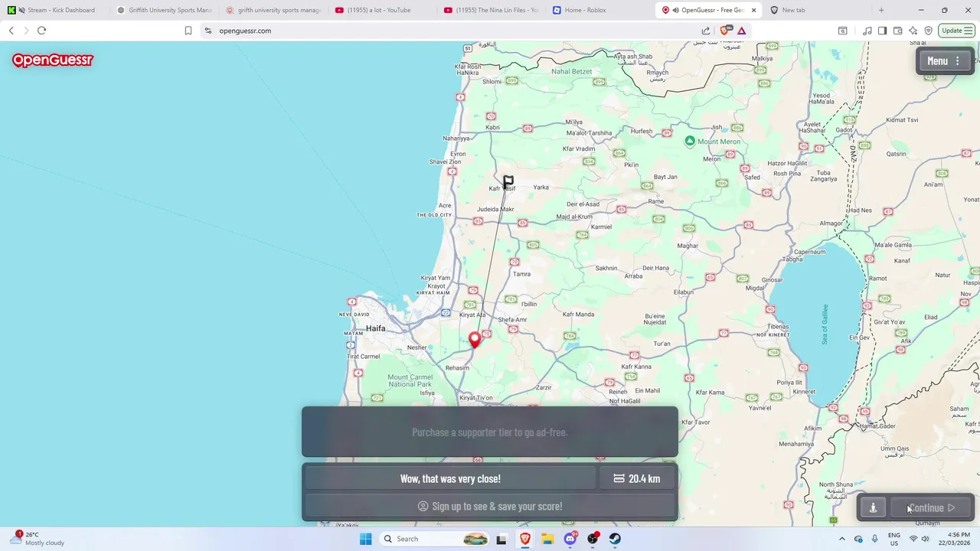Open the Brave Wallet icon
The height and width of the screenshot is (551, 980).
(897, 31)
